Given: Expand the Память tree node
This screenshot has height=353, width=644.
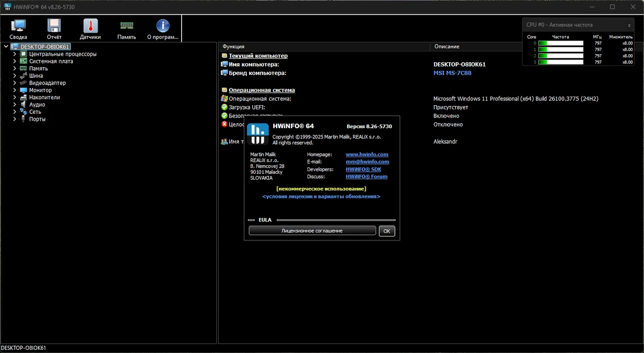Looking at the screenshot, I should tap(15, 69).
